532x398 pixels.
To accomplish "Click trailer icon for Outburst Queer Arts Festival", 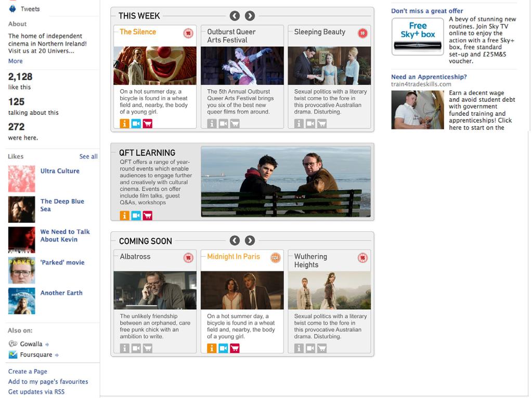I will point(223,123).
